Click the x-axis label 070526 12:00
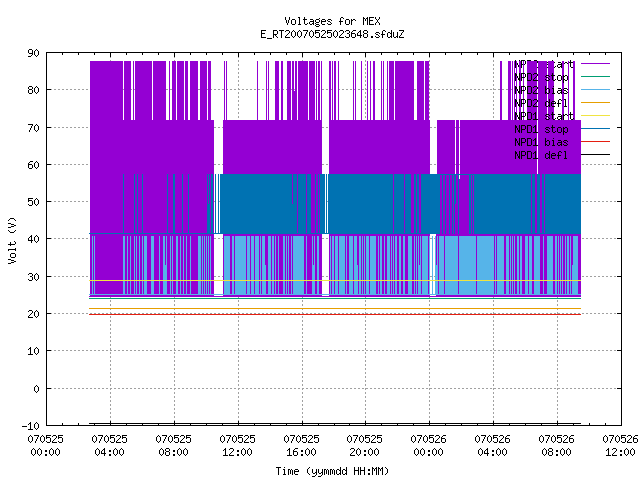Screen dimensions: 640x480 pos(620,446)
